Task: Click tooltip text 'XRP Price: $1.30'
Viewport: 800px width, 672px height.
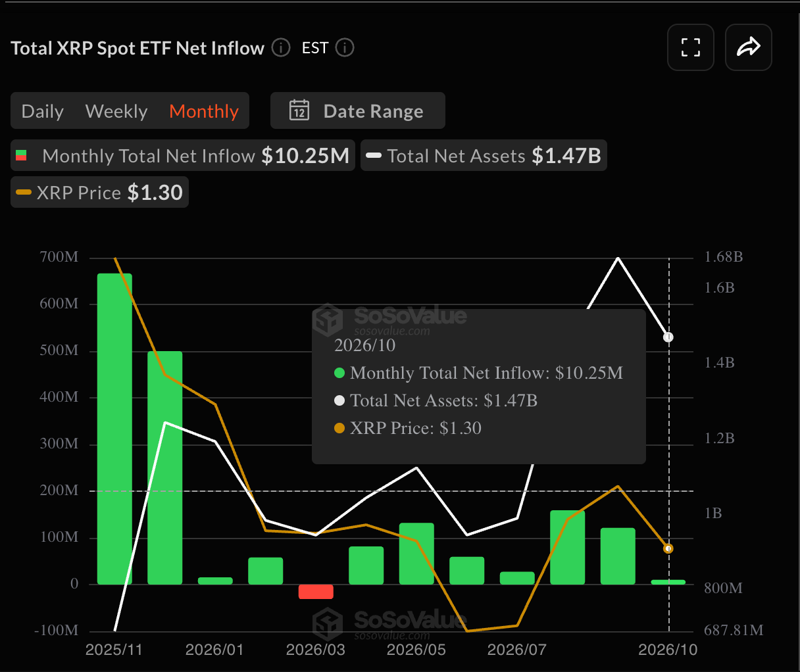Action: [x=416, y=428]
